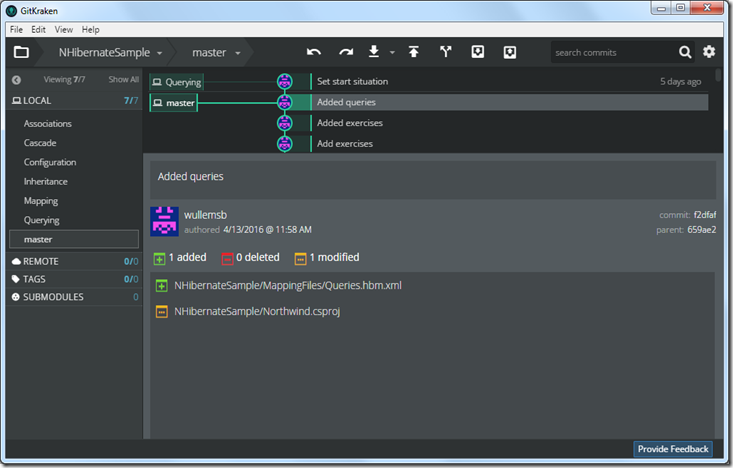Select the Inheritance branch
Screen dimensions: 733x468
(x=46, y=181)
